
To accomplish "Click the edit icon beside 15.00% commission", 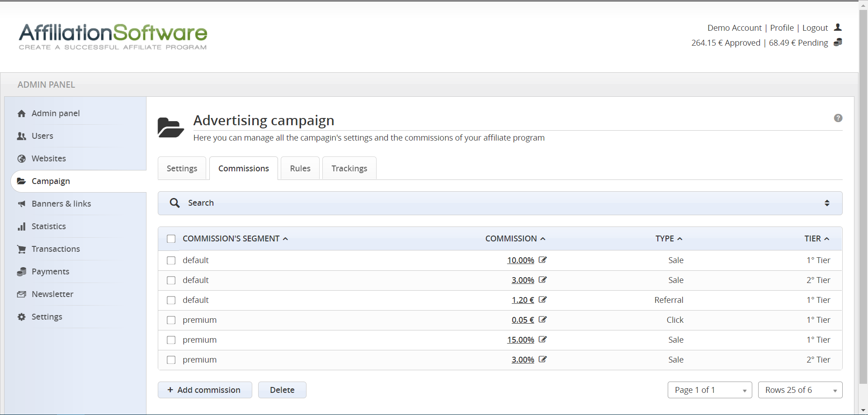I will tap(543, 340).
